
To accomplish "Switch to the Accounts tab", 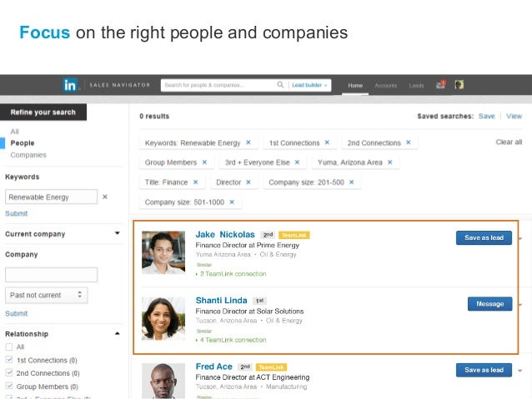I will [386, 86].
